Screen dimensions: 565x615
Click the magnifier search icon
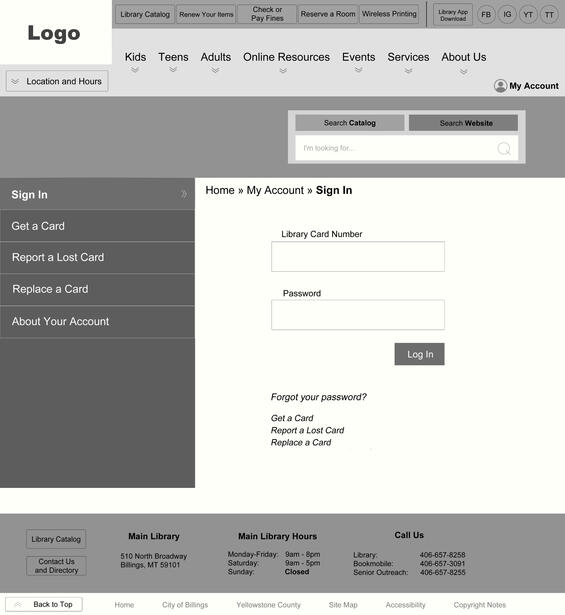pos(504,149)
